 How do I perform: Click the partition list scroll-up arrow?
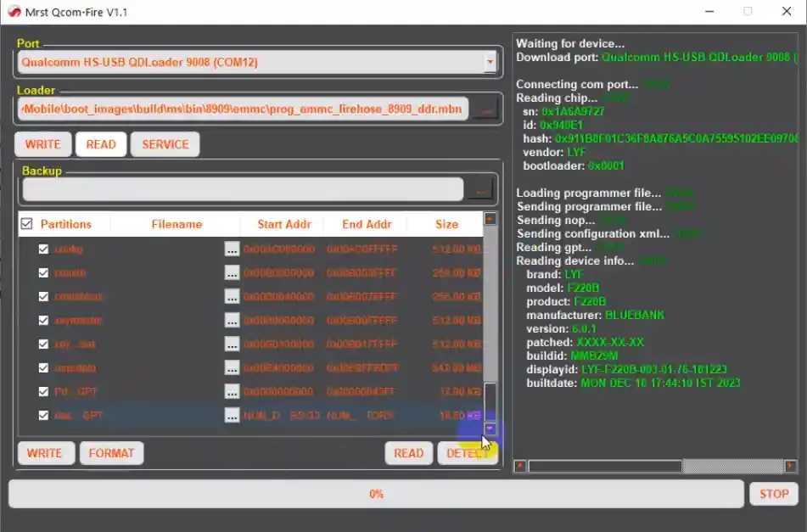coord(490,219)
